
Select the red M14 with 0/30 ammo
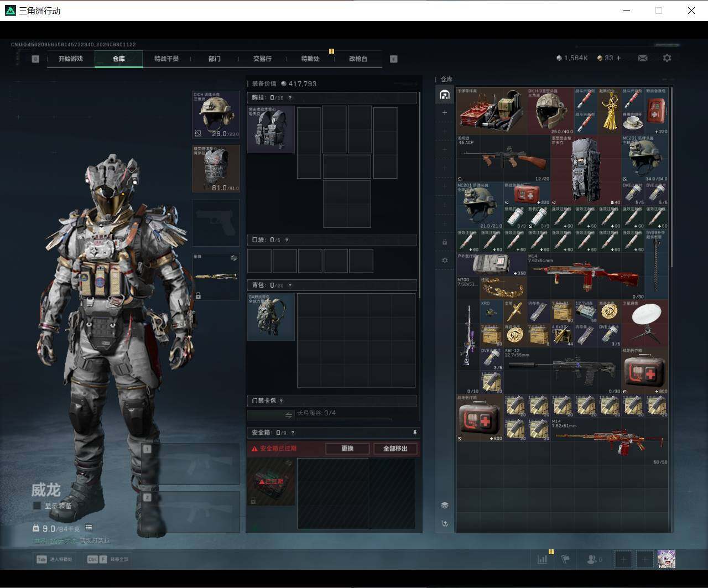tap(586, 277)
